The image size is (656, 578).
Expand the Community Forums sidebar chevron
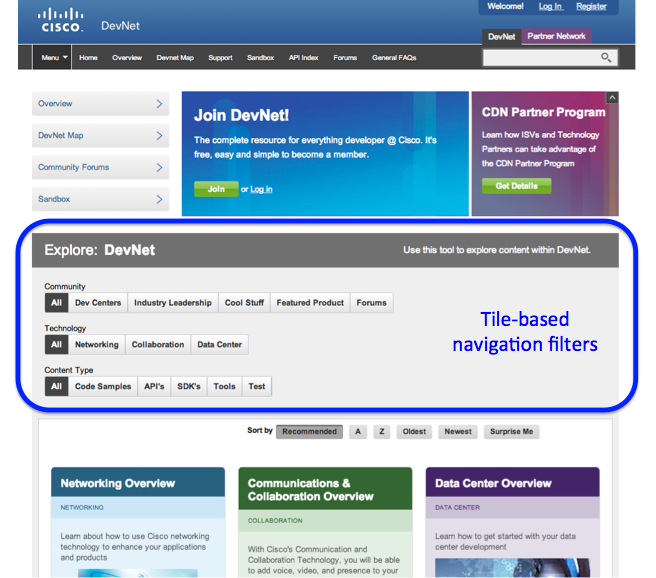pos(159,167)
